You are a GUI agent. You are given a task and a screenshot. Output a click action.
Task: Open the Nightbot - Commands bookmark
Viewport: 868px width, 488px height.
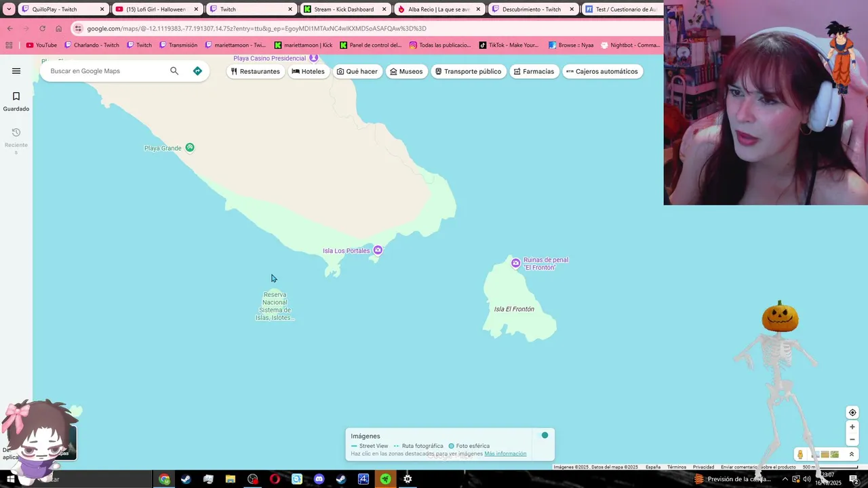(631, 45)
